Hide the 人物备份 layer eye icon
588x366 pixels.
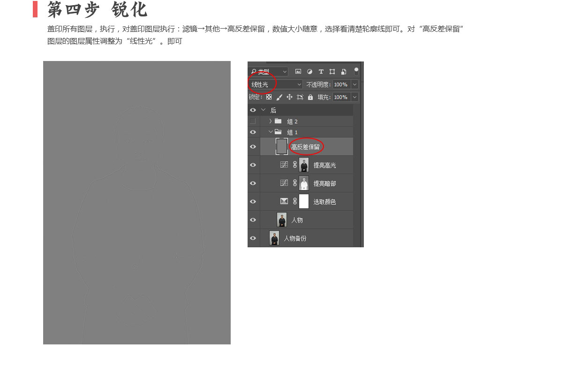coord(253,238)
